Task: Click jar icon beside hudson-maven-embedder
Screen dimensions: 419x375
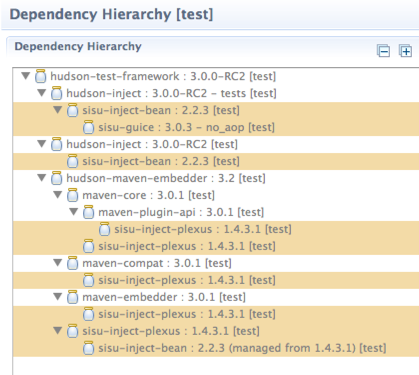Action: [x=56, y=178]
